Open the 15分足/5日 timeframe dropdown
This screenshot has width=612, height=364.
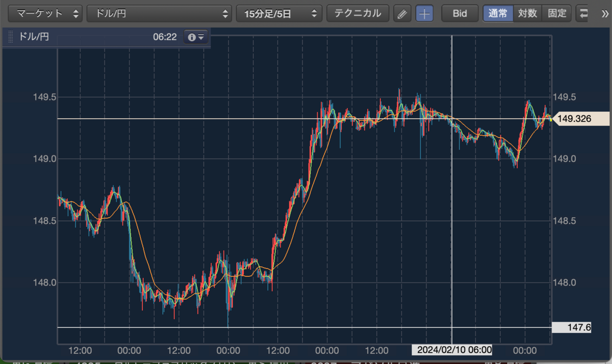[x=279, y=13]
